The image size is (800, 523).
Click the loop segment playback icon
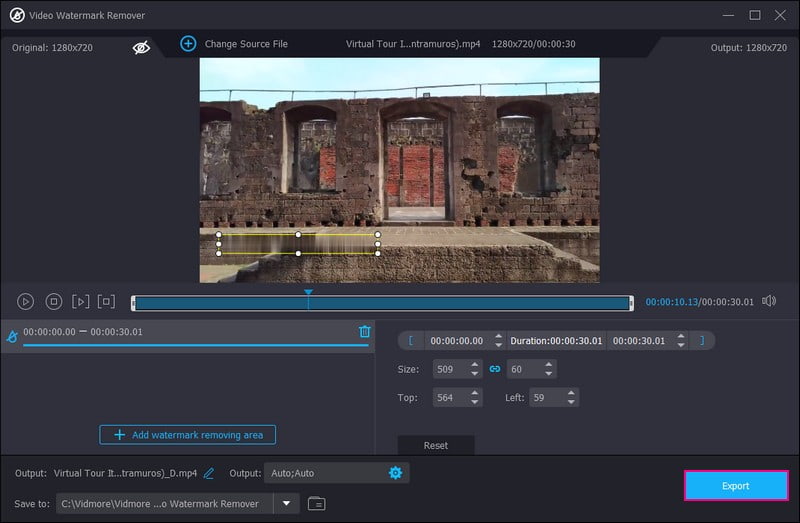(107, 301)
